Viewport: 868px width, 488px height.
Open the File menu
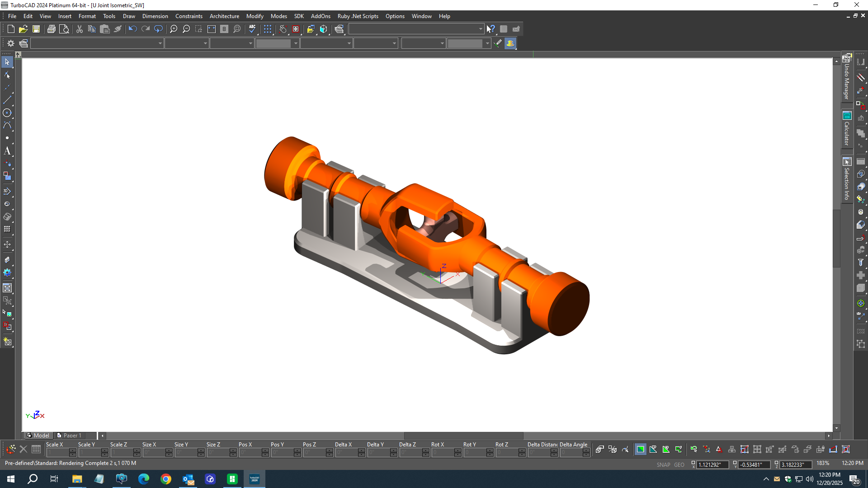pyautogui.click(x=12, y=16)
